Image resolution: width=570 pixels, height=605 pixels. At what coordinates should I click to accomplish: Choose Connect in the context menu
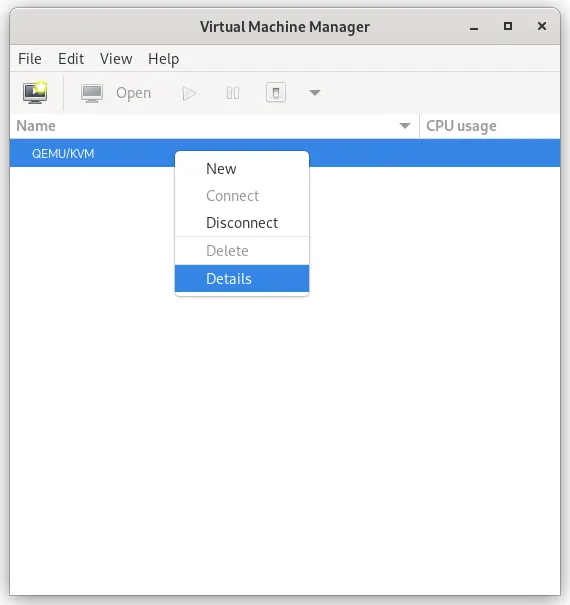(242, 196)
